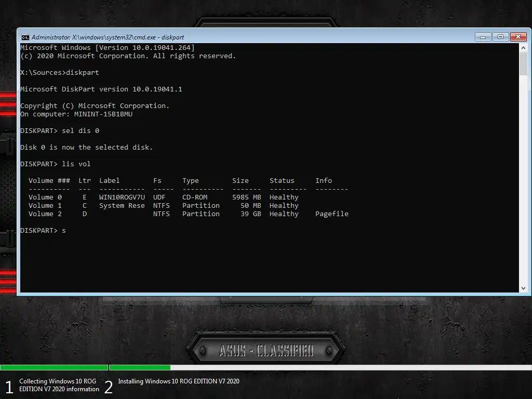Click the vertical scrollbar thumb
Image resolution: width=532 pixels, height=399 pixels.
pos(523,64)
